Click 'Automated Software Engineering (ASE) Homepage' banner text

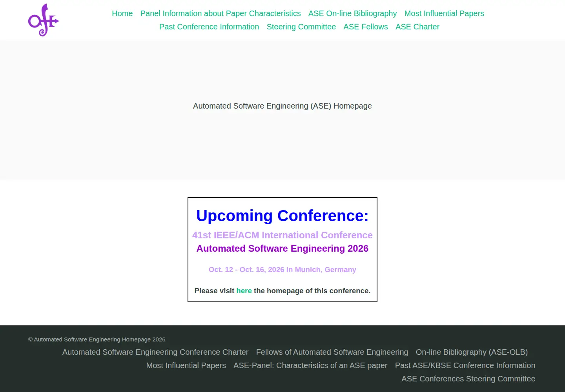[282, 106]
